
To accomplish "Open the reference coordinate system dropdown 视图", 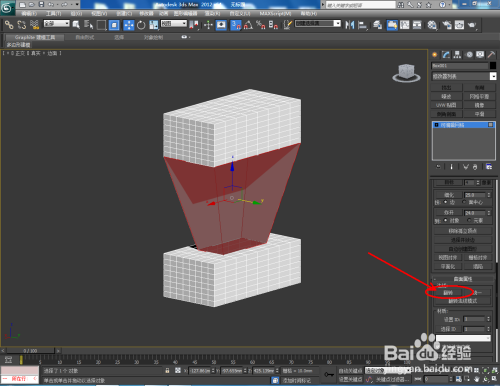I will (174, 24).
